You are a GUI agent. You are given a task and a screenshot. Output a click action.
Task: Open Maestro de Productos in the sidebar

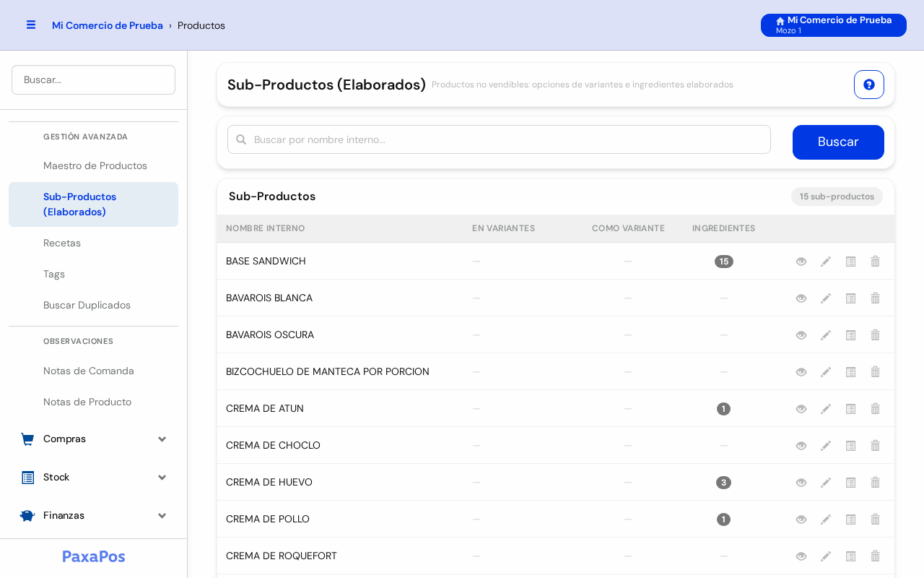pyautogui.click(x=94, y=166)
